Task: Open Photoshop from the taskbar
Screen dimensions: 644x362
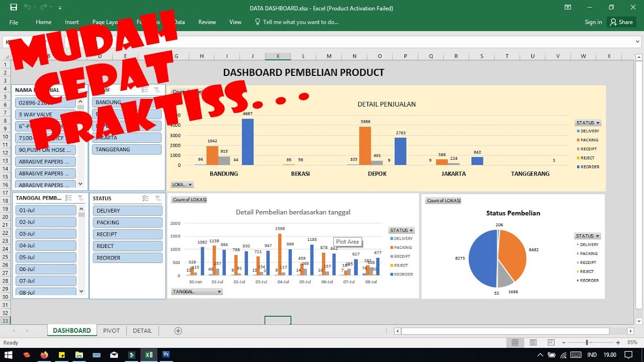Action: coord(166,355)
